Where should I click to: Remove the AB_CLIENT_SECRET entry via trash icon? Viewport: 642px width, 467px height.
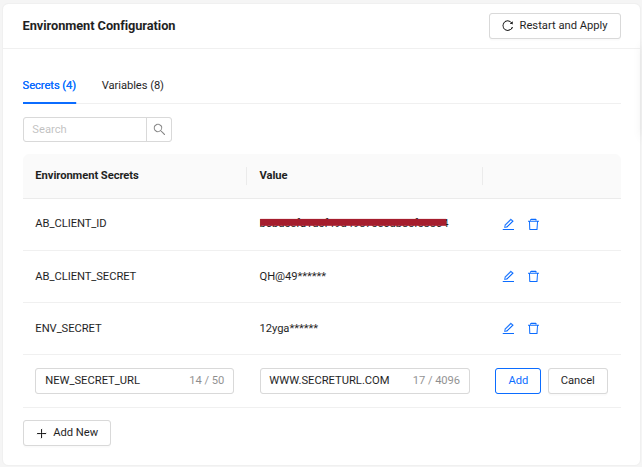point(533,276)
